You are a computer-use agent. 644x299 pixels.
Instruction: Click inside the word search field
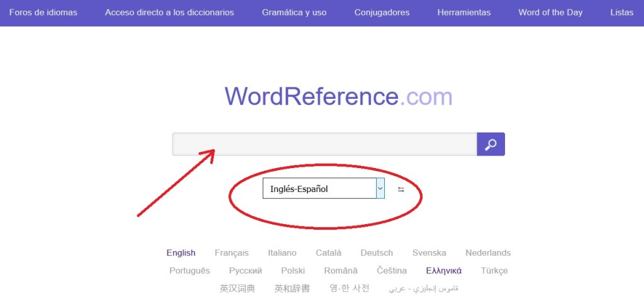[324, 144]
